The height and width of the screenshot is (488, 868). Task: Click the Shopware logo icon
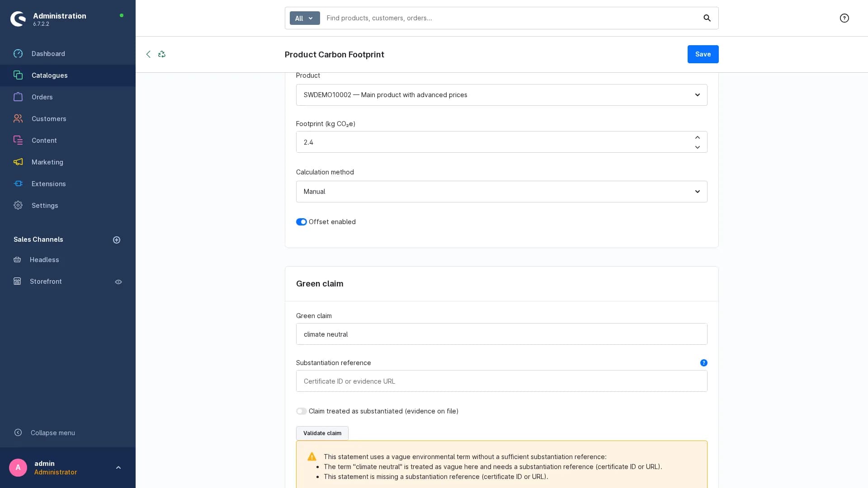pos(18,19)
